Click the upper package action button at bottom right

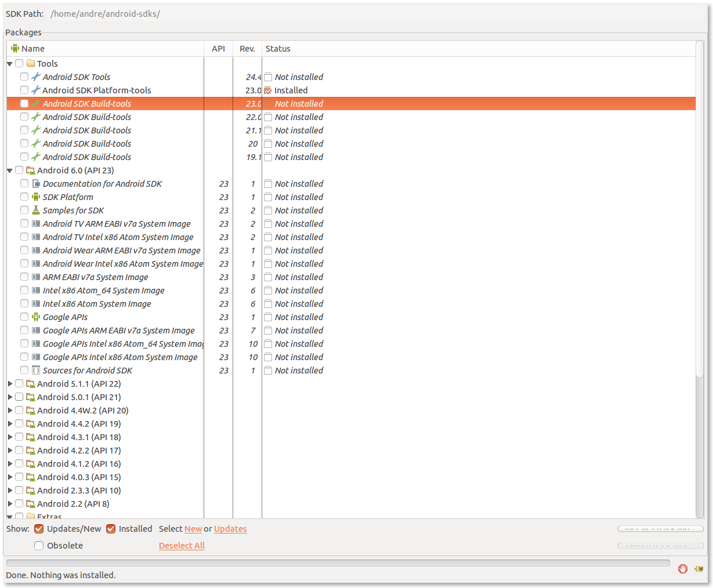click(x=660, y=529)
